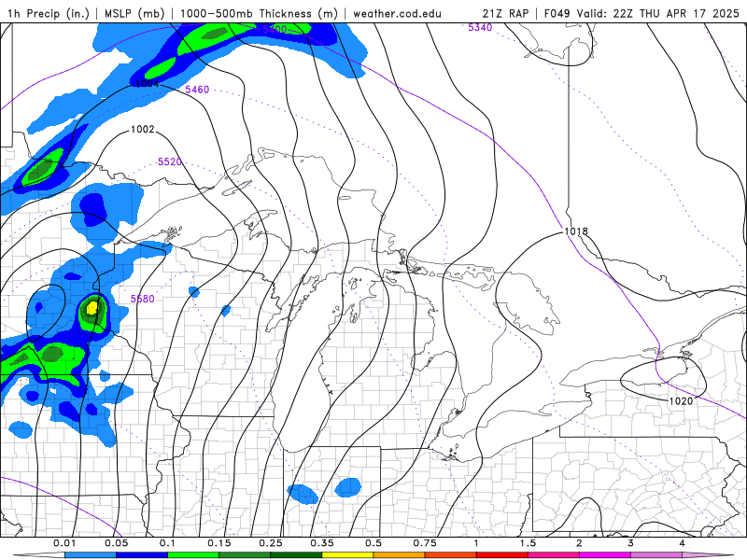Click the purple 5520 thickness label
This screenshot has height=560, width=747.
[170, 161]
